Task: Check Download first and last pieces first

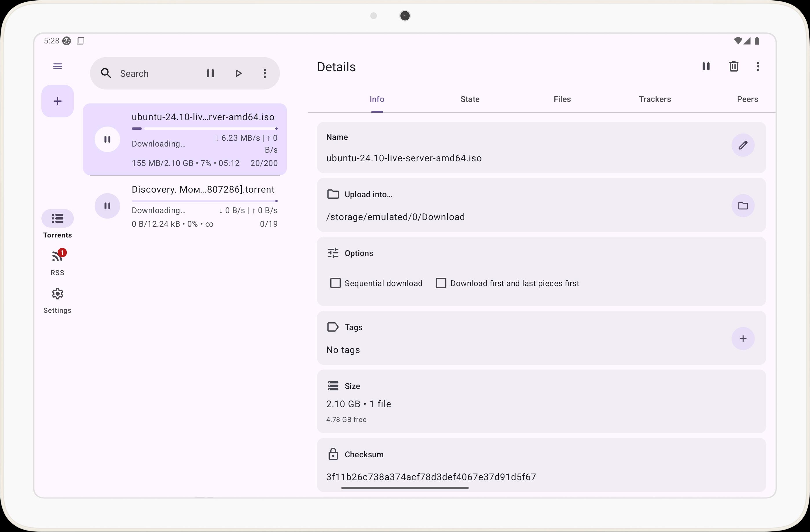Action: click(x=441, y=283)
